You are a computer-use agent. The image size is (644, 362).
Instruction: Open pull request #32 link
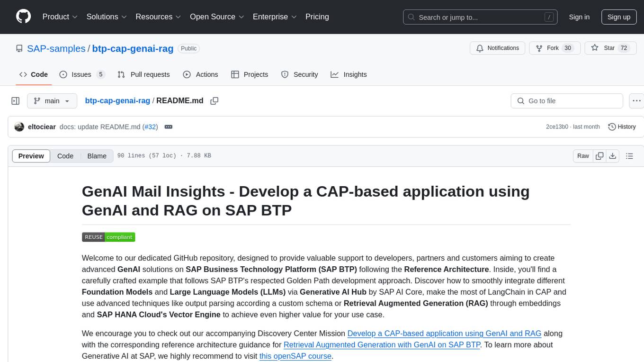(x=151, y=127)
